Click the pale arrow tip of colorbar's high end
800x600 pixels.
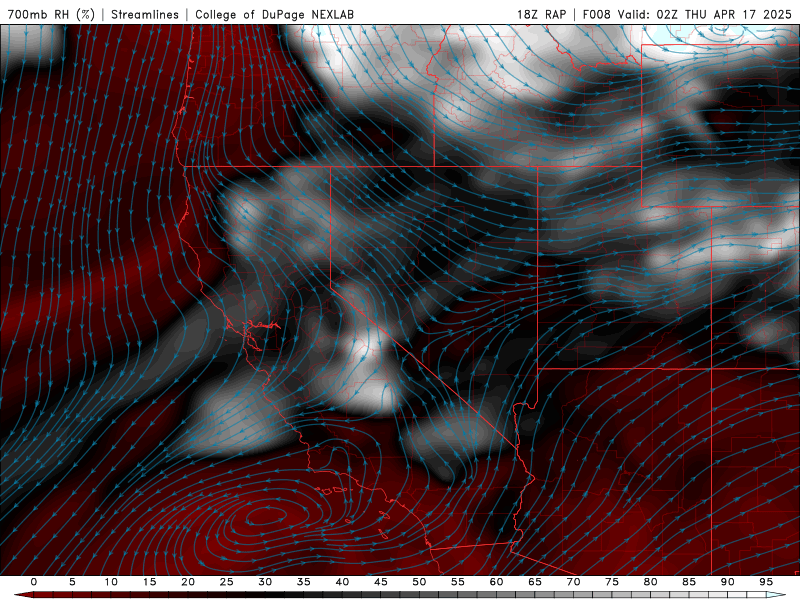(x=776, y=595)
